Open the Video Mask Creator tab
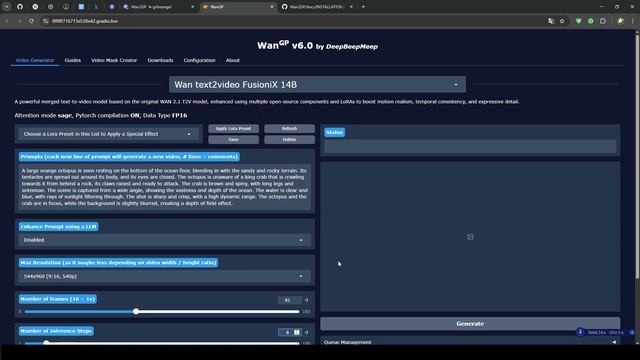640x360 pixels. 114,60
